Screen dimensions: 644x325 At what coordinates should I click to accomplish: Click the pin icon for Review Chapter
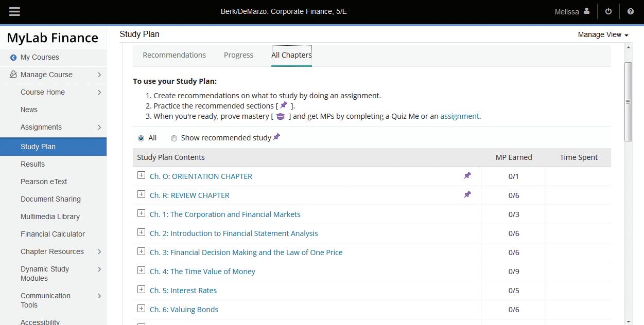pos(467,195)
